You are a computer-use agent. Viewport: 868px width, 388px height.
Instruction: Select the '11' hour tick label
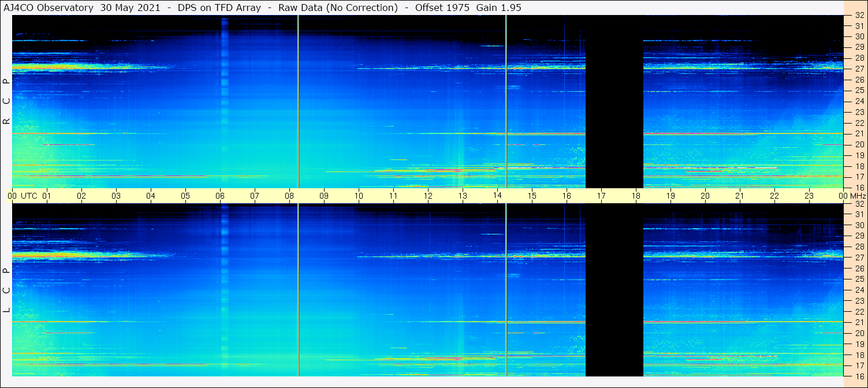click(x=393, y=196)
